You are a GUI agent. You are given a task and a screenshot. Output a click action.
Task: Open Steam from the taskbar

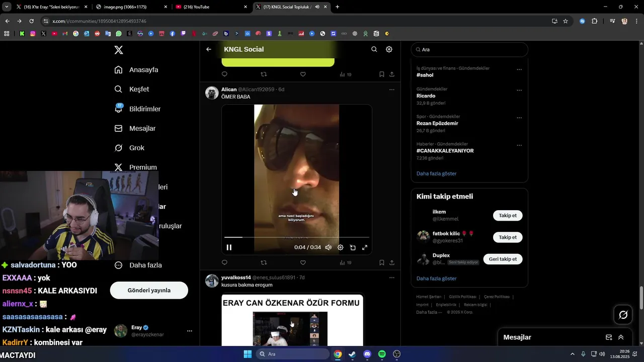pos(352,354)
